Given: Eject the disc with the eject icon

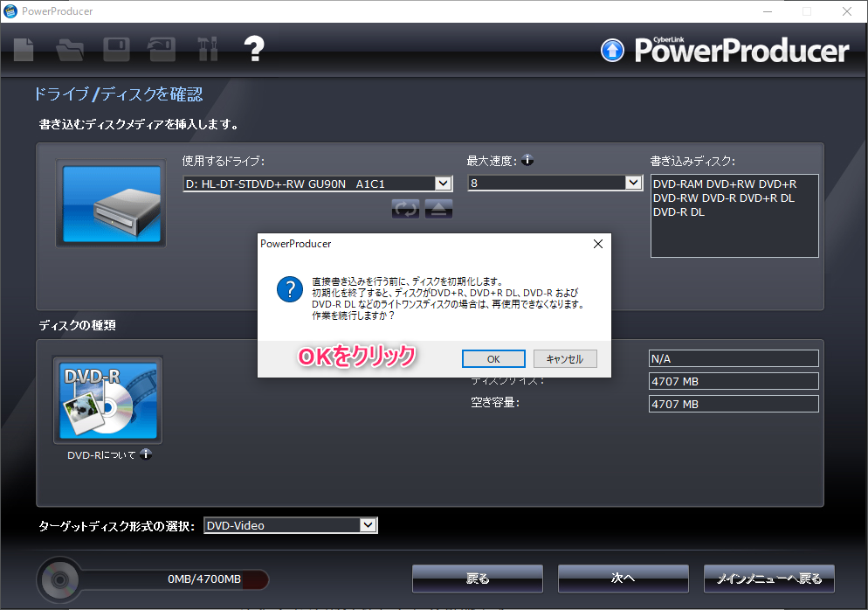Looking at the screenshot, I should (439, 209).
